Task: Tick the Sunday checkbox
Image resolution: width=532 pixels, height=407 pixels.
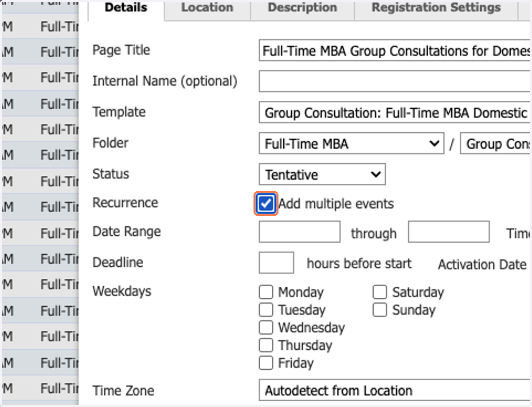Action: tap(380, 310)
